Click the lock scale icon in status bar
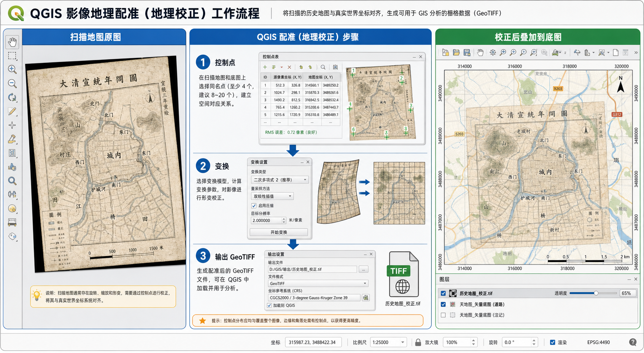 (x=418, y=342)
